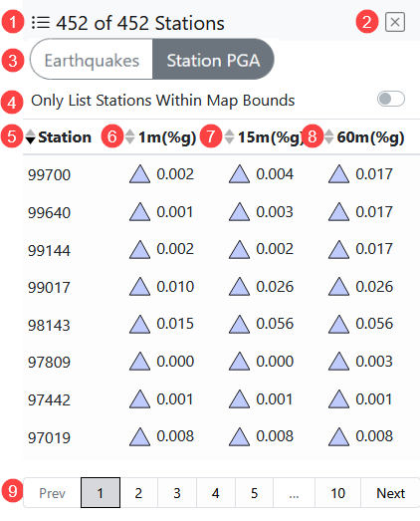
Task: Click the 15m triangle icon for station 99144
Action: tap(240, 249)
